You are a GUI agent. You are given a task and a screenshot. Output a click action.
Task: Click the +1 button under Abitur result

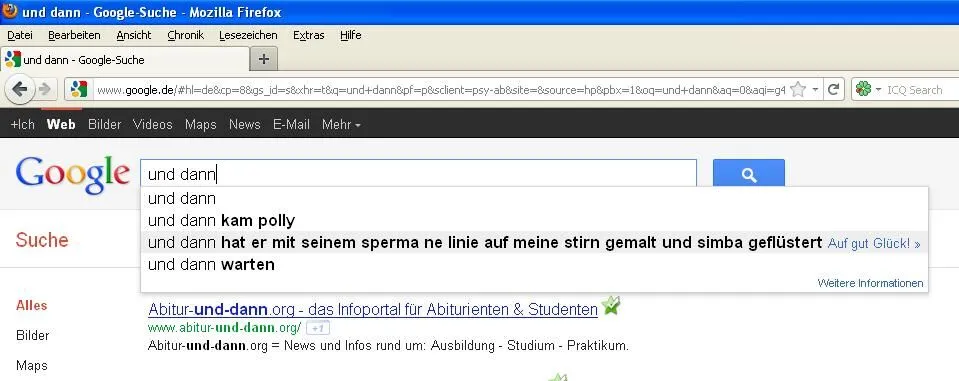(318, 328)
